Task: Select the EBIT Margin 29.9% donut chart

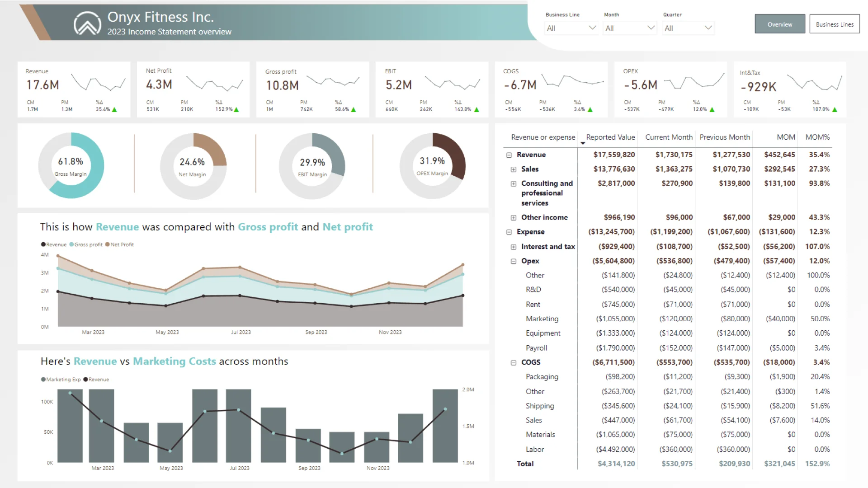Action: (312, 166)
